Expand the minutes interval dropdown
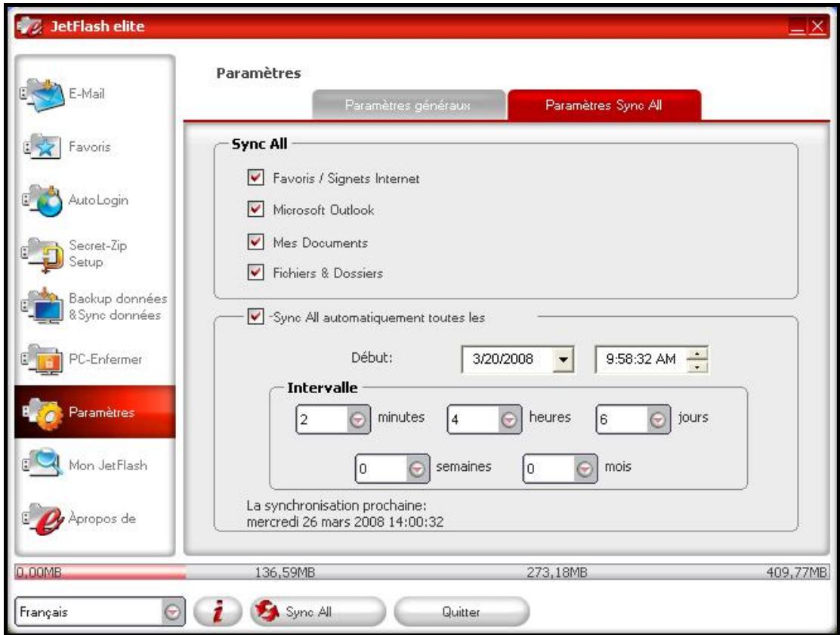 pyautogui.click(x=357, y=420)
